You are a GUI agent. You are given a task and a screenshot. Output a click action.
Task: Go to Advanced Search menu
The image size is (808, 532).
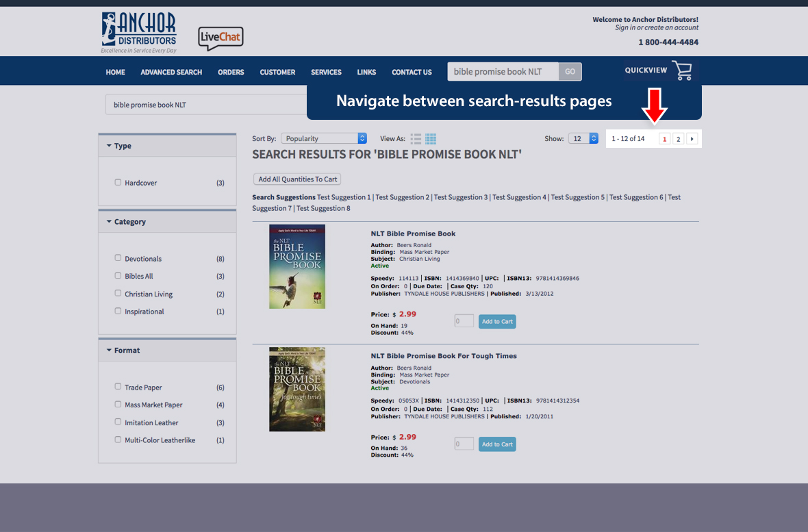[x=171, y=72]
